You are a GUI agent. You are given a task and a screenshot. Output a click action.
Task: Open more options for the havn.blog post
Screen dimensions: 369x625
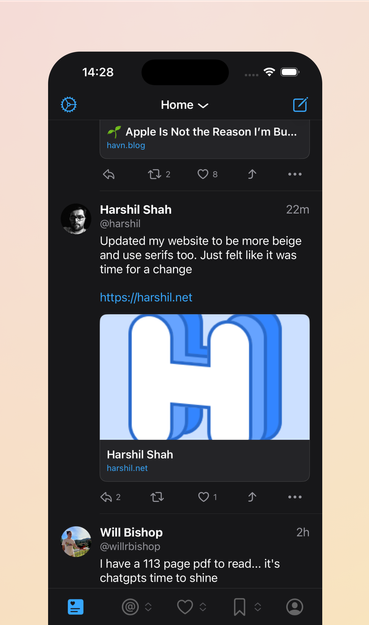coord(295,174)
